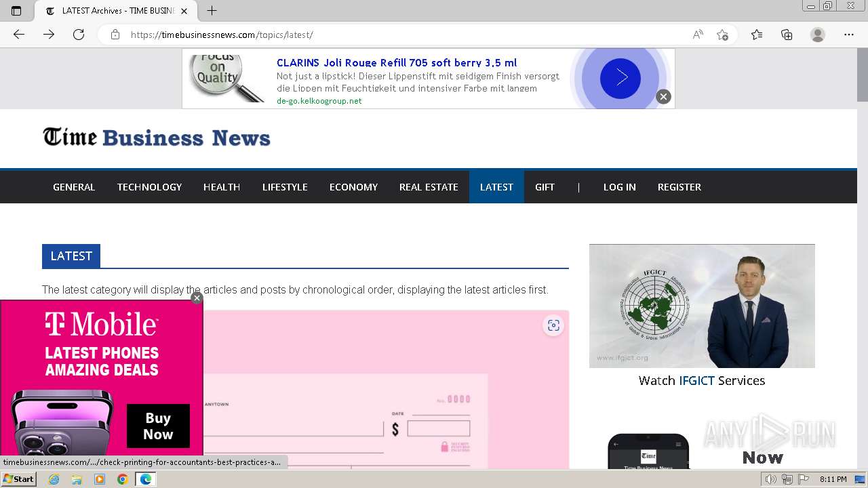
Task: Open the GIFT menu item
Action: click(x=545, y=187)
